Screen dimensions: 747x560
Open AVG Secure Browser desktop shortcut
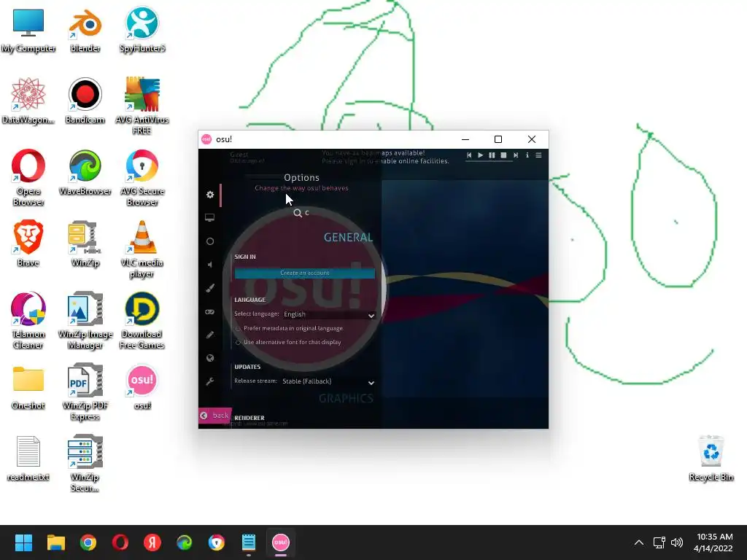(x=142, y=177)
